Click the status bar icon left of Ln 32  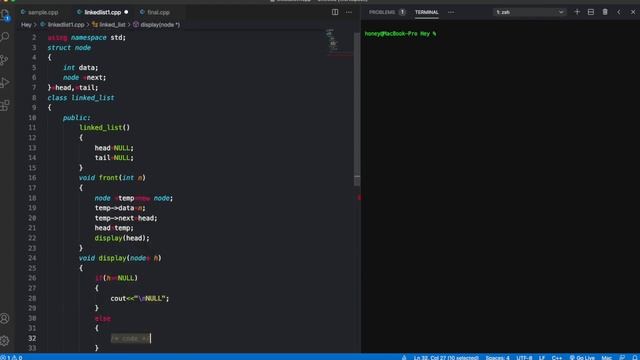(404, 357)
